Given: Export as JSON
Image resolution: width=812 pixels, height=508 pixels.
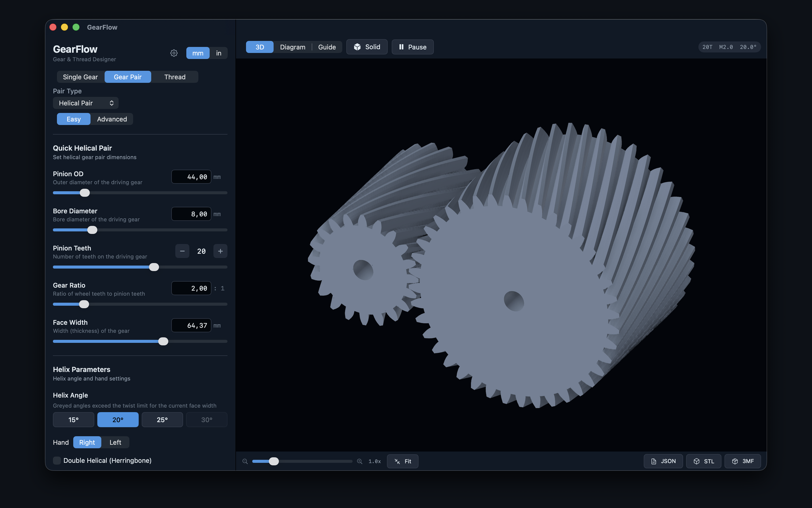Looking at the screenshot, I should point(663,461).
